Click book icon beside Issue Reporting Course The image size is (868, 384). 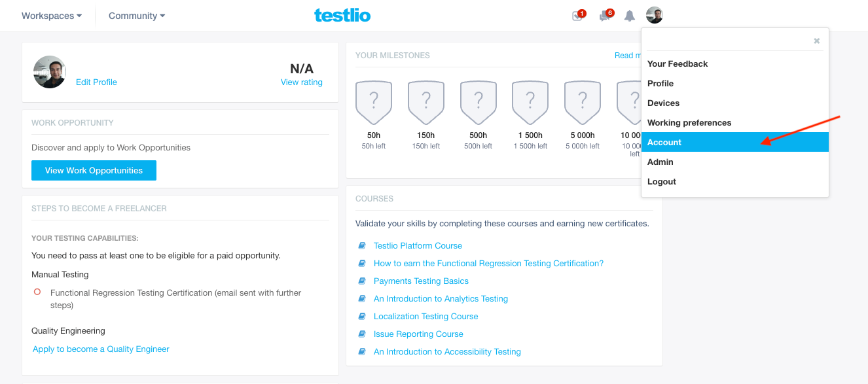point(361,334)
